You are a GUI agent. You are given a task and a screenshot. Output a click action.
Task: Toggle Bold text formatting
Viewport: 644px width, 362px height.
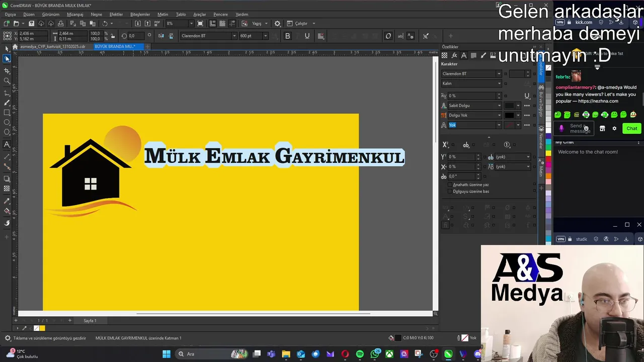(287, 36)
